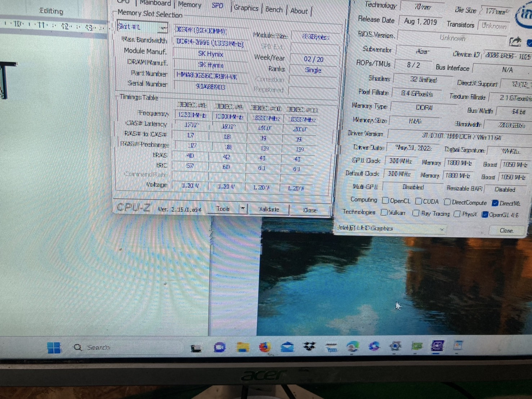
Task: Open the Mail app on the taskbar
Action: click(x=287, y=347)
